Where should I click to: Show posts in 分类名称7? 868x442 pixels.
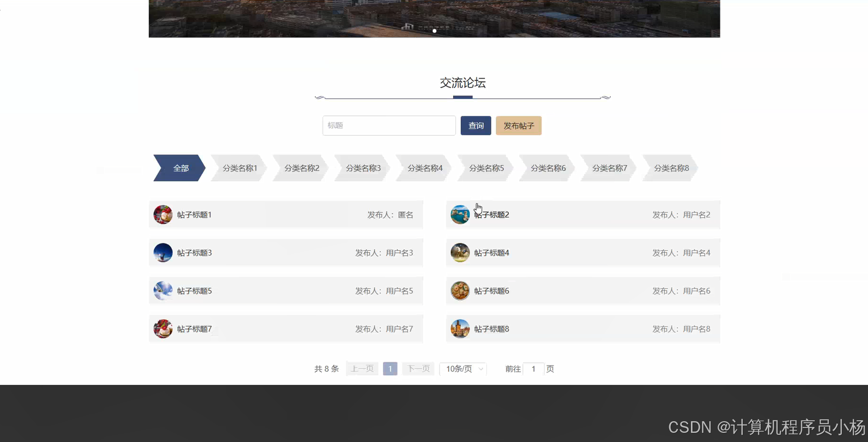point(610,168)
